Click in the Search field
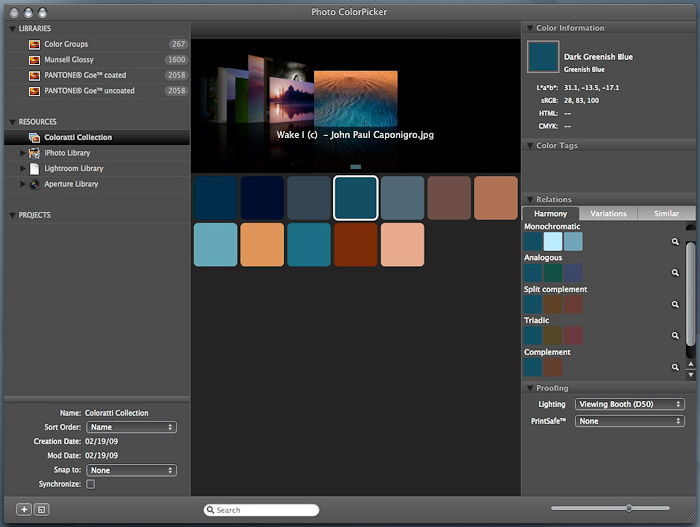Screen dimensions: 700x527 point(262,510)
